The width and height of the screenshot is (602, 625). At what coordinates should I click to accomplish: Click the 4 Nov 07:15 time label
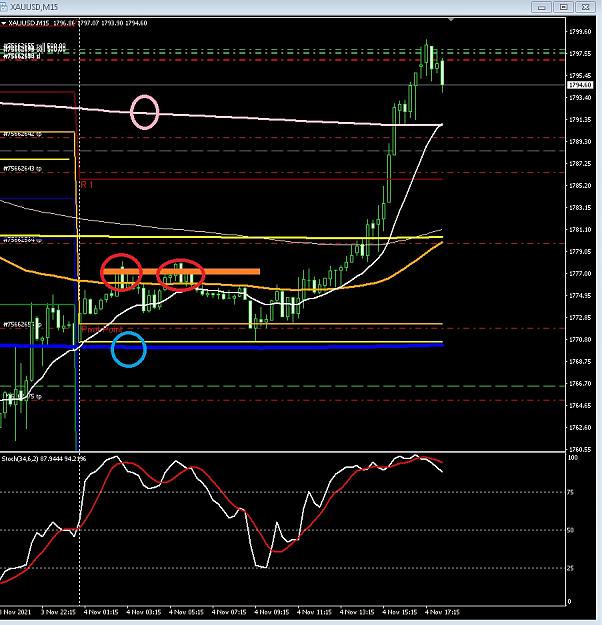tap(229, 612)
